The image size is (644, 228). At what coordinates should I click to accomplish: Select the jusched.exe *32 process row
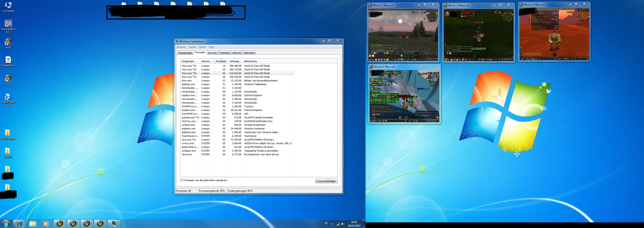click(237, 117)
